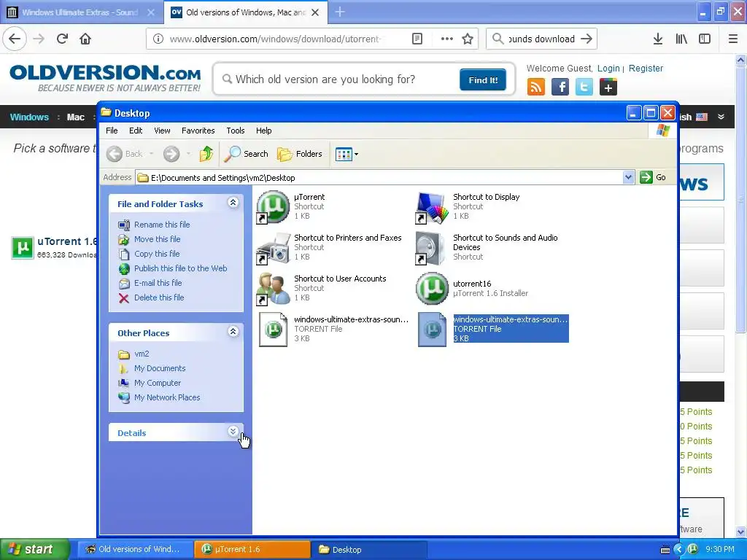Close the Old versions of Windows tab
747x560 pixels.
[x=315, y=12]
